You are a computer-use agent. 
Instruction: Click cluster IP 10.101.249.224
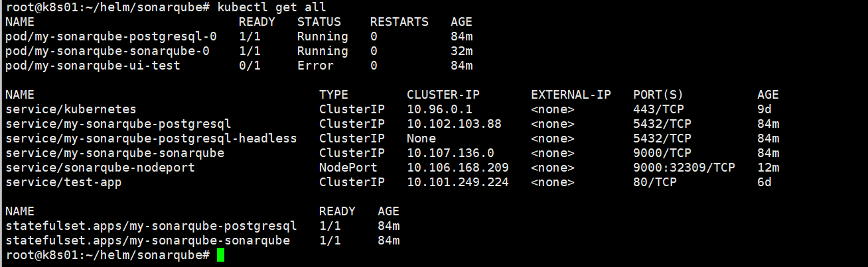[x=457, y=182]
